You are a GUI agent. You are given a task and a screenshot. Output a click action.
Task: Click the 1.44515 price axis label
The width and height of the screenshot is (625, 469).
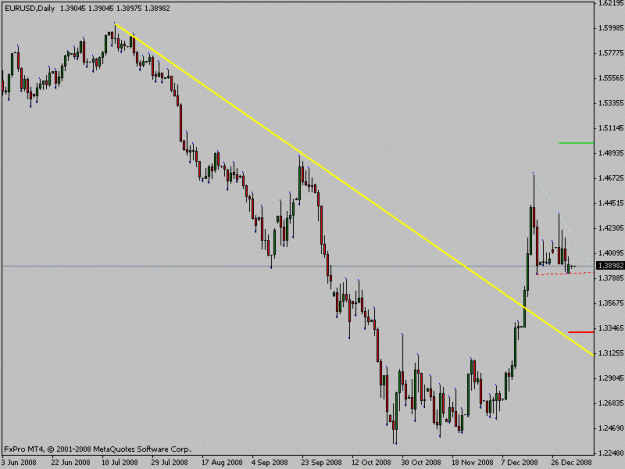[611, 203]
